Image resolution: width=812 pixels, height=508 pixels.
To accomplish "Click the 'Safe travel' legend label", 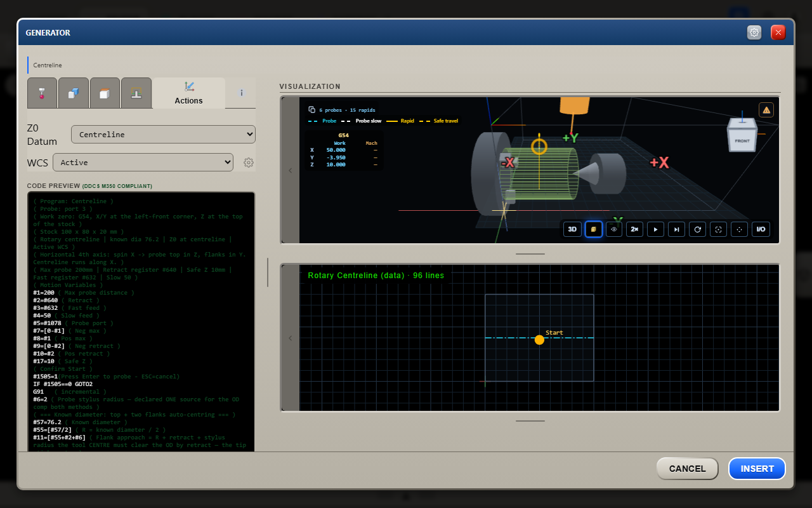I will [446, 121].
